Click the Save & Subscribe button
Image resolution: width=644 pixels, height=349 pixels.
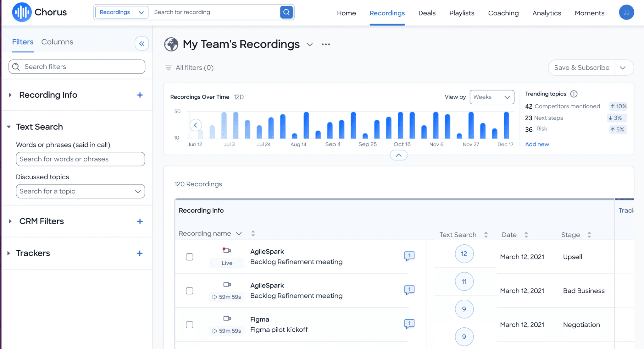pyautogui.click(x=581, y=68)
